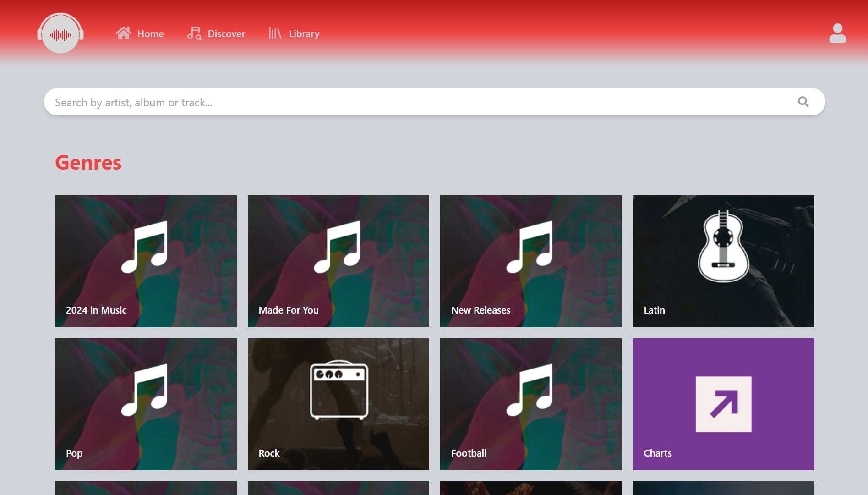
Task: Select the Library shelf icon
Action: click(274, 33)
